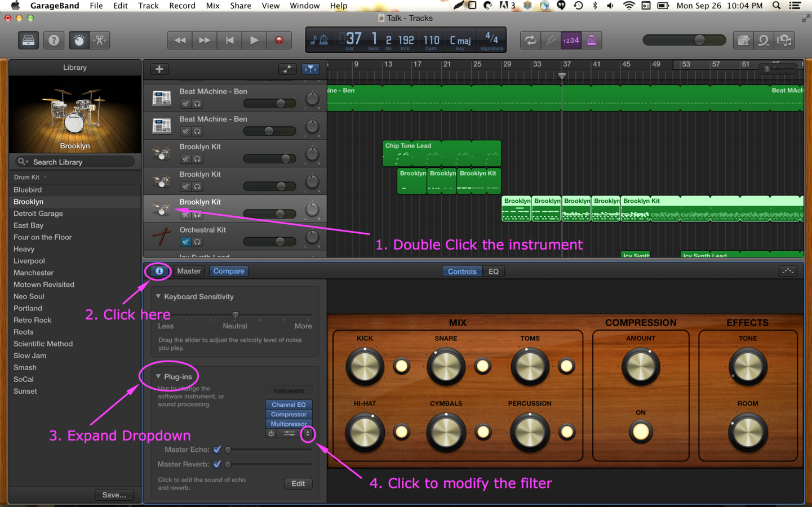Screen dimensions: 812x507
Task: Open the Share menu
Action: 241,6
